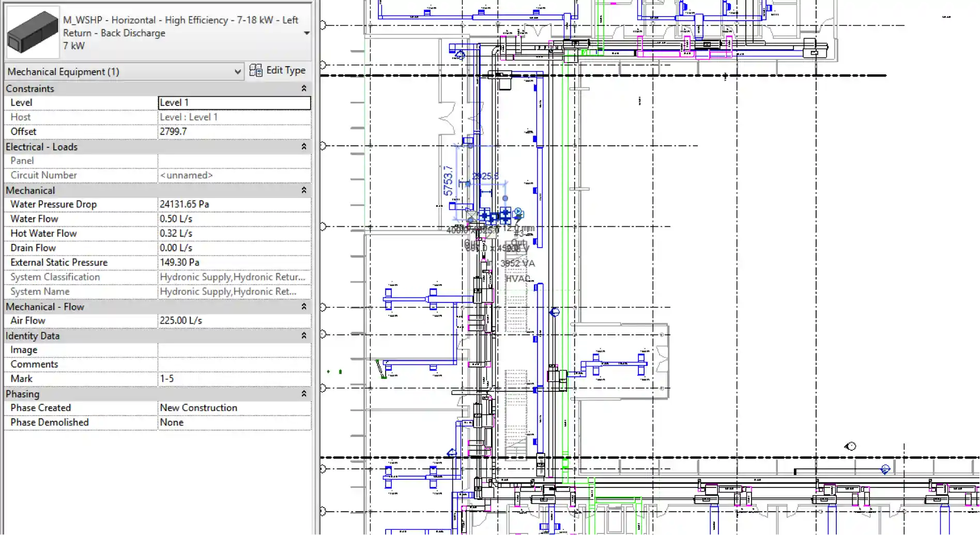Collapse the Electrical - Loads section chevron
The height and width of the screenshot is (535, 980).
pos(304,147)
